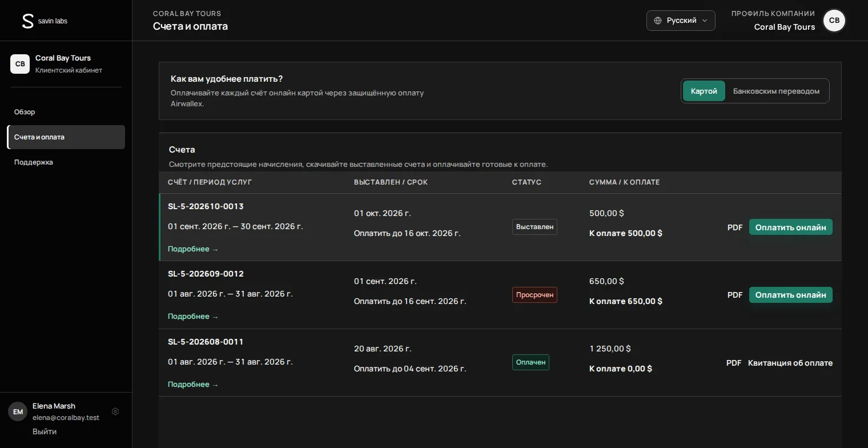Click the Оплачен status badge
Screen dimensions: 868x448
pos(531,362)
